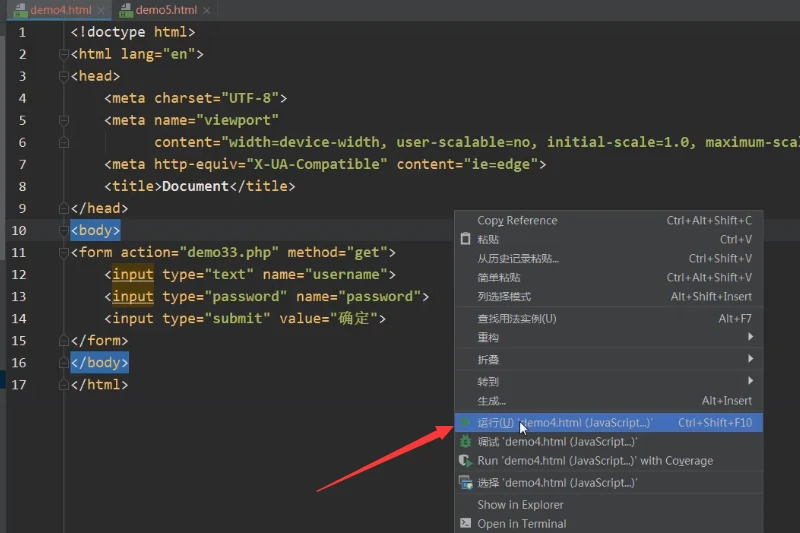This screenshot has height=533, width=800.
Task: Open the 转到 submenu
Action: [609, 381]
